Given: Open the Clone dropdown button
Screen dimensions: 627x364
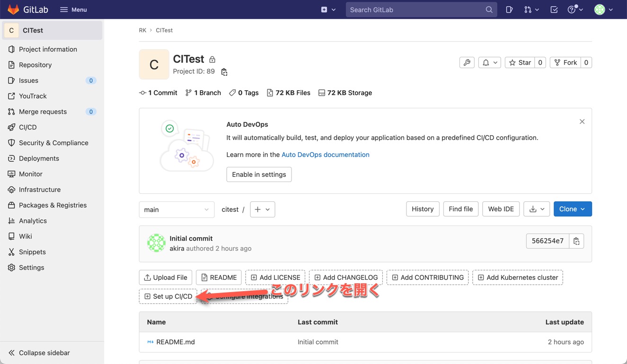Looking at the screenshot, I should [573, 209].
